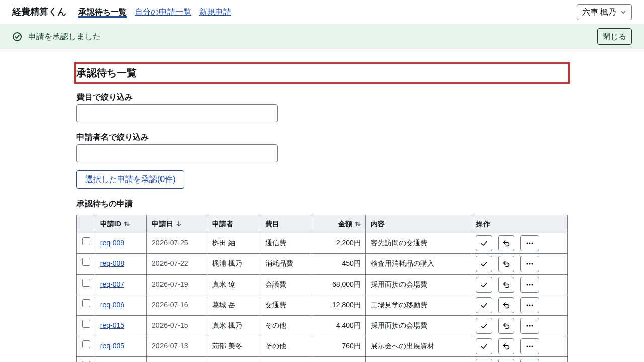Image resolution: width=644 pixels, height=362 pixels.
Task: Click the 68,000円 amount cell
Action: [x=338, y=285]
